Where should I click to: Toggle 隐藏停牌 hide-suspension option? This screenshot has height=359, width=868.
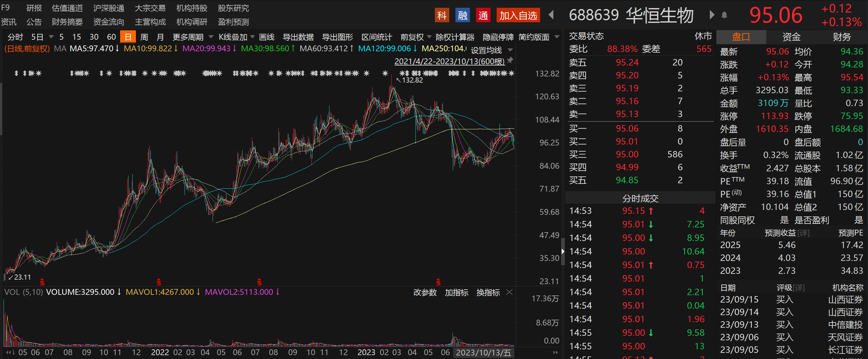pyautogui.click(x=498, y=37)
